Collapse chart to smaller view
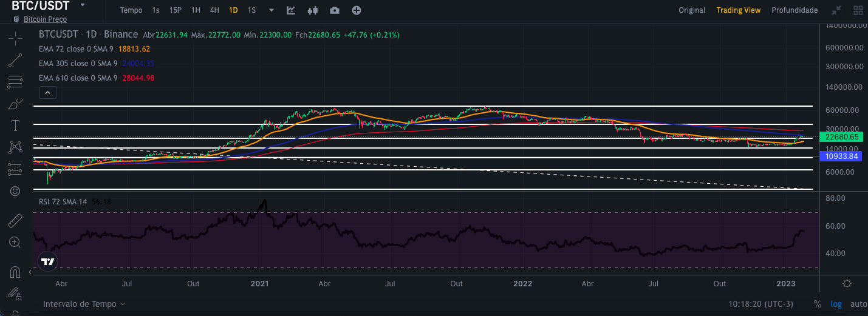 836,10
